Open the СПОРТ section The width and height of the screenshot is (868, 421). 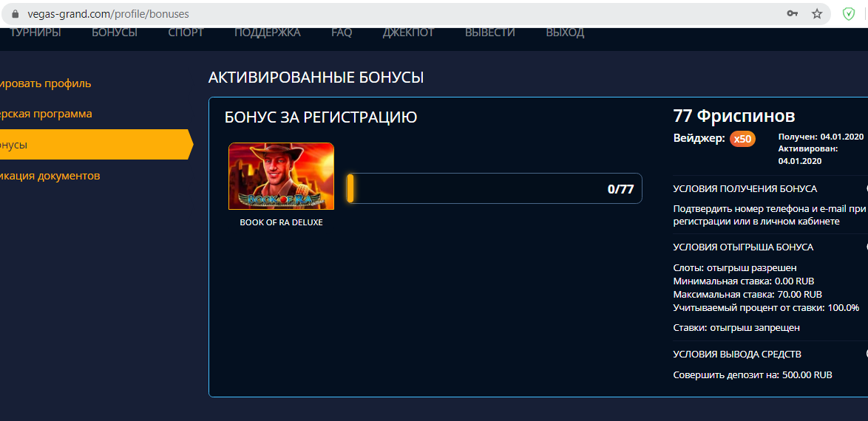pyautogui.click(x=186, y=32)
